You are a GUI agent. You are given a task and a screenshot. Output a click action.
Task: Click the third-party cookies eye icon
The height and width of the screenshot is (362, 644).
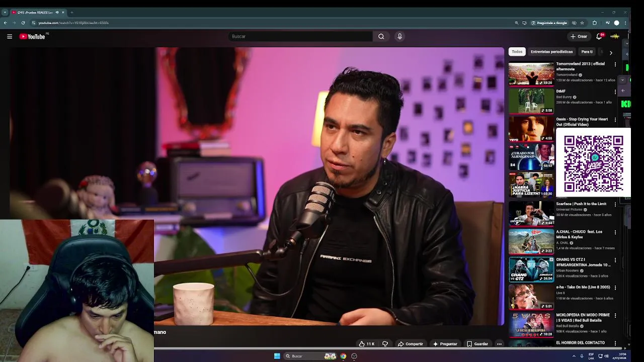(574, 23)
